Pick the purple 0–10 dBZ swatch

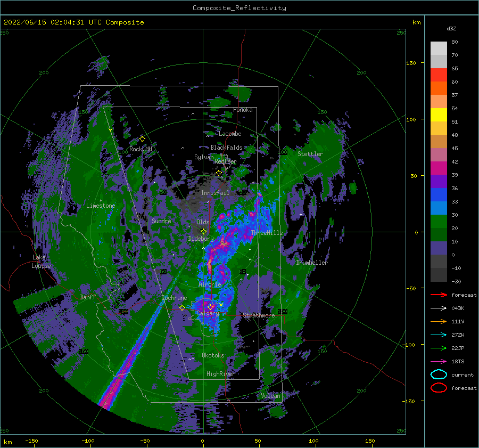439,248
